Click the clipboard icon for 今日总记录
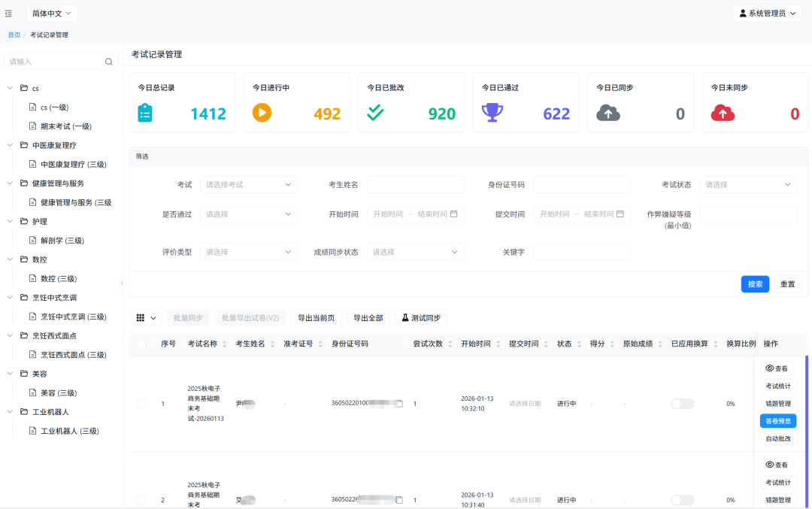The image size is (812, 509). pyautogui.click(x=145, y=113)
